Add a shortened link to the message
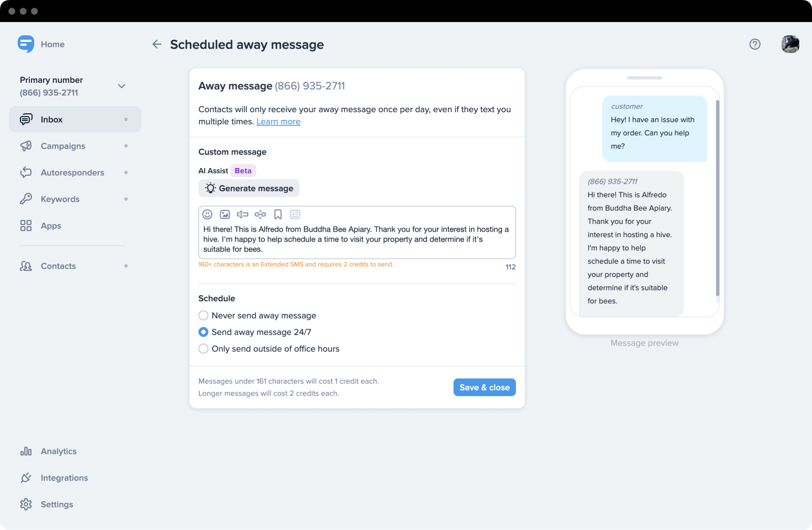The height and width of the screenshot is (530, 812). (260, 214)
